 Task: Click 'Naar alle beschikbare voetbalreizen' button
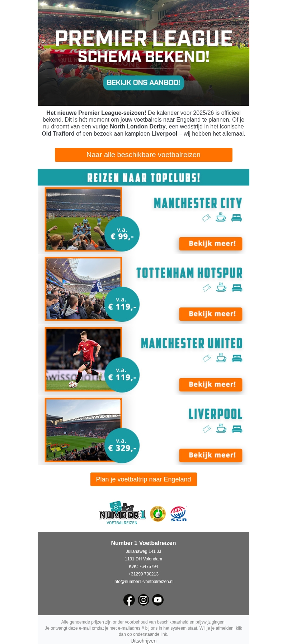pos(143,155)
